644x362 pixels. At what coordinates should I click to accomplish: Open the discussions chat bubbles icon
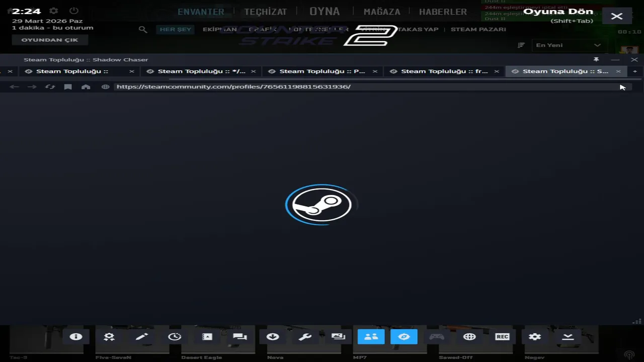click(x=240, y=337)
